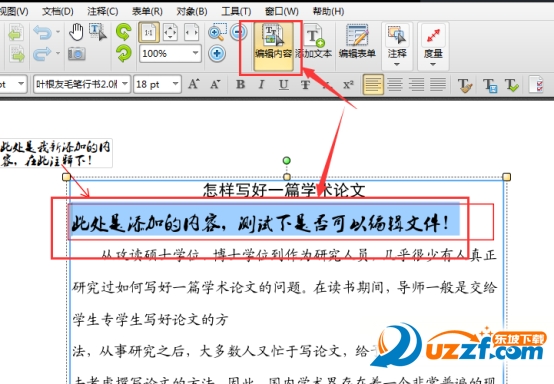Screen dimensions: 554x384
Task: Click the line 学生专学生写好论文的方
Action: coord(151,320)
